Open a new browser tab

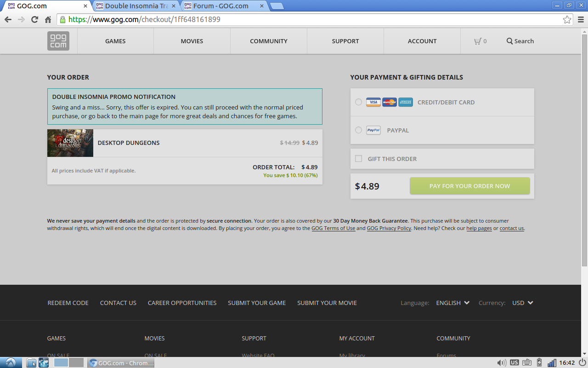277,6
